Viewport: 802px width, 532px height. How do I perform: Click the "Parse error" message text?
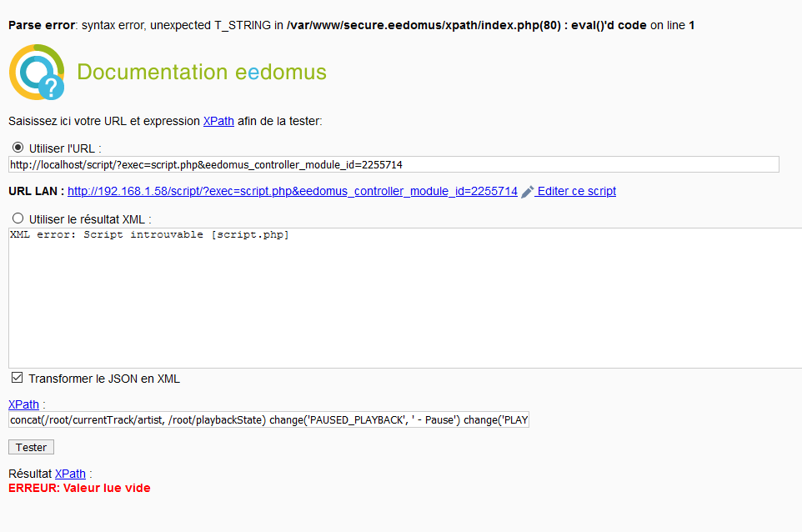[351, 25]
